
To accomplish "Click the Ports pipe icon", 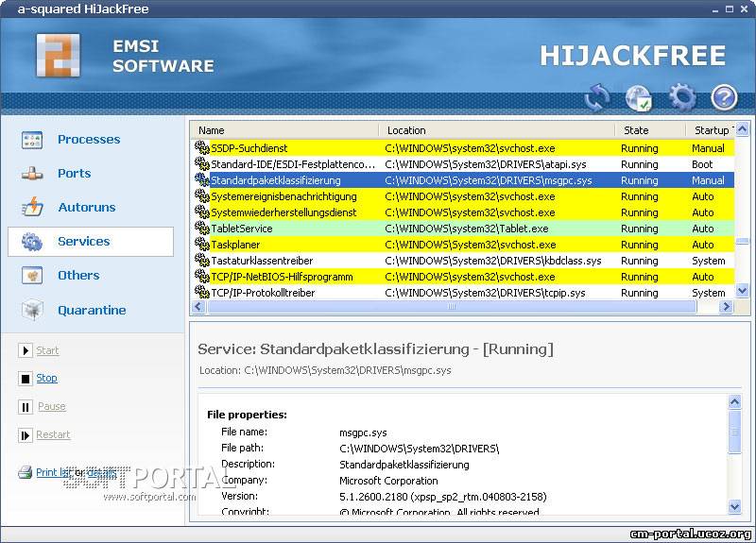I will pos(32,174).
